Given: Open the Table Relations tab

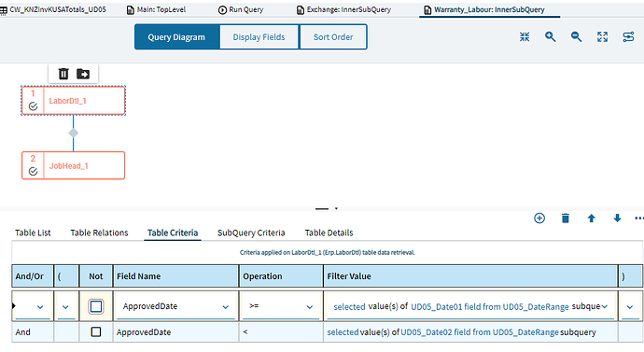Looking at the screenshot, I should [99, 232].
